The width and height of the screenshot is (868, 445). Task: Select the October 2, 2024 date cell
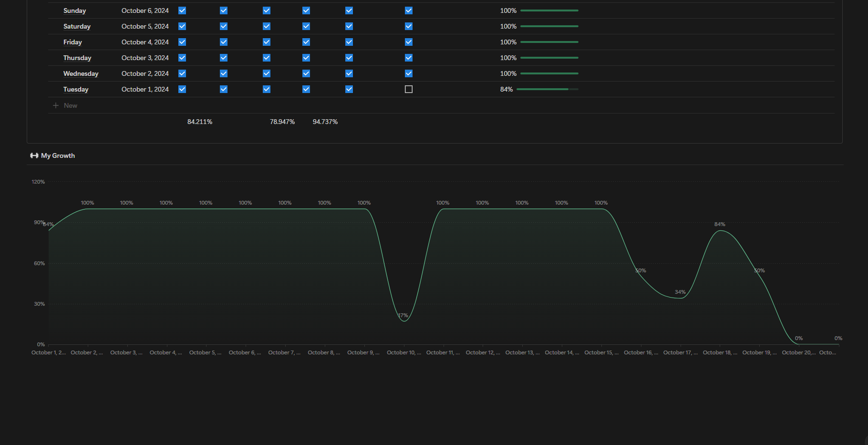[x=145, y=73]
